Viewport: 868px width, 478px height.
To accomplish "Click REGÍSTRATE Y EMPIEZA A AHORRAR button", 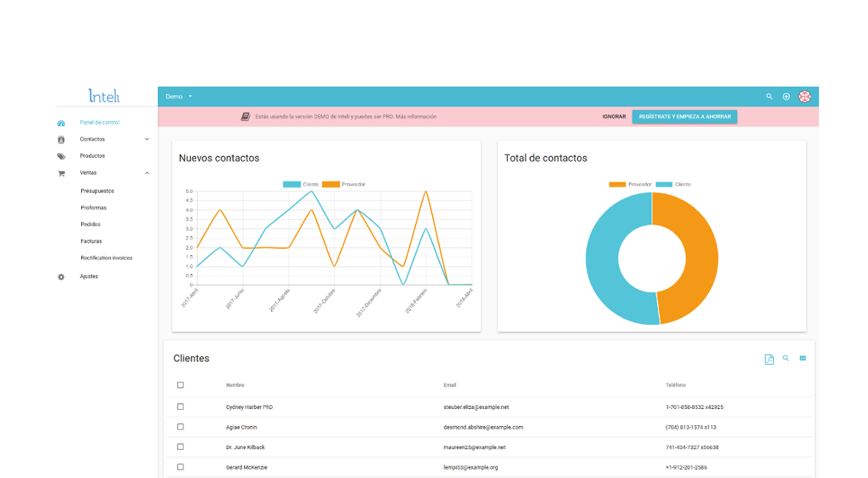I will (685, 116).
